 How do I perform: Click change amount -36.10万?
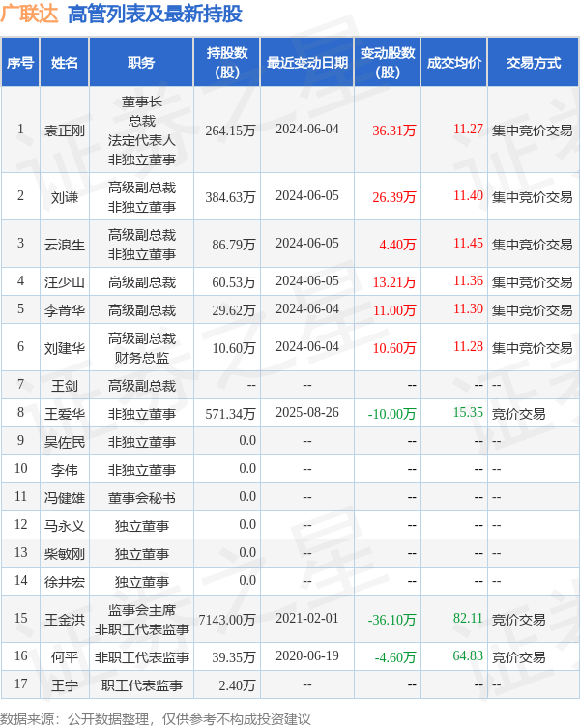391,620
